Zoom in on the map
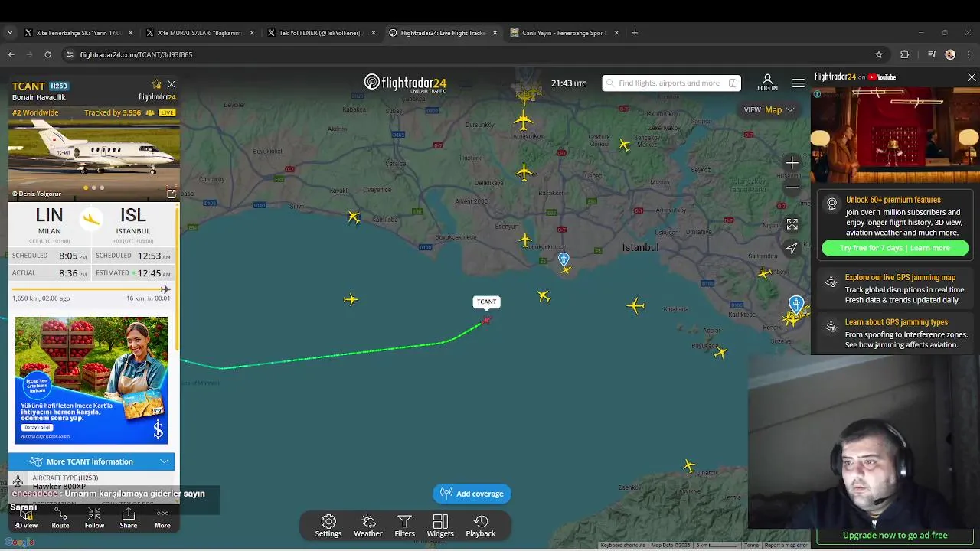This screenshot has height=551, width=980. coord(792,163)
